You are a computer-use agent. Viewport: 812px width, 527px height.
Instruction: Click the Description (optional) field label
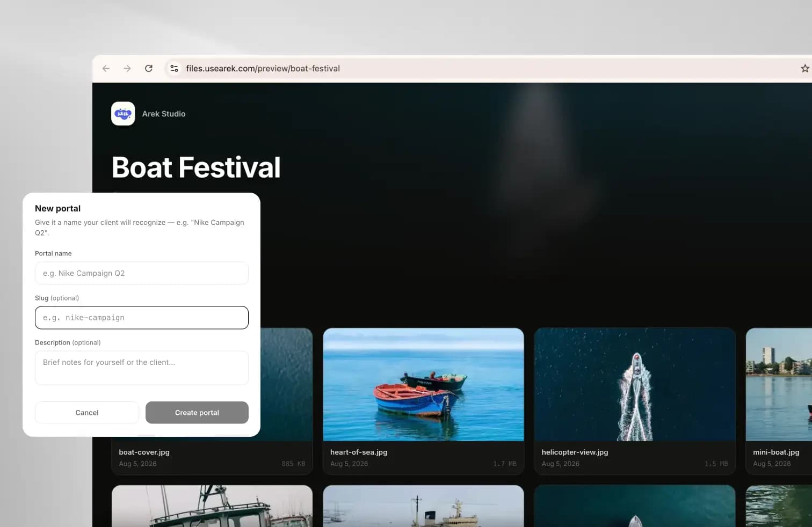[68, 342]
